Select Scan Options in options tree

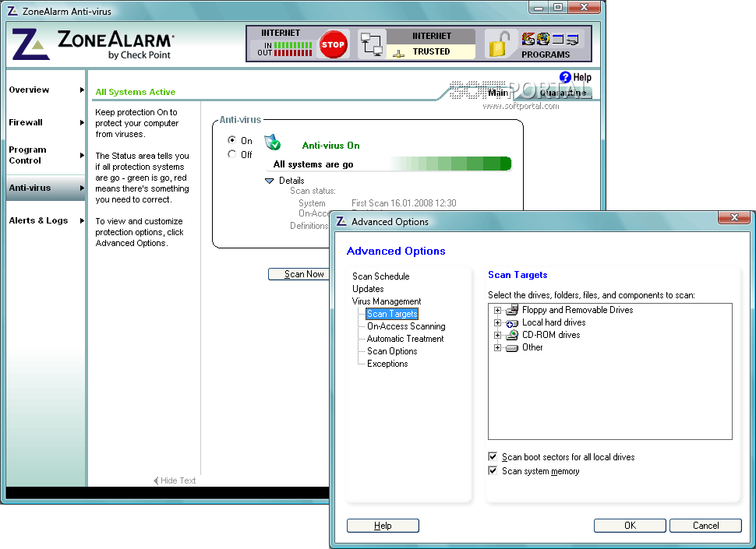pos(392,351)
